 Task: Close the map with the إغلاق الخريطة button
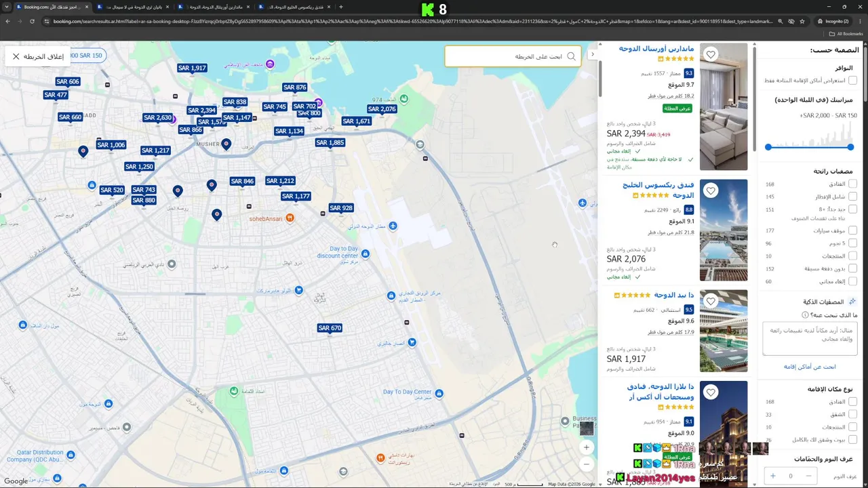click(x=38, y=56)
